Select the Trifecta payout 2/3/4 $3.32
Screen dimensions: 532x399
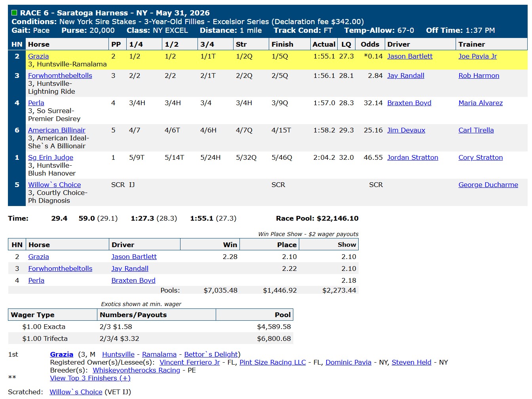[120, 338]
